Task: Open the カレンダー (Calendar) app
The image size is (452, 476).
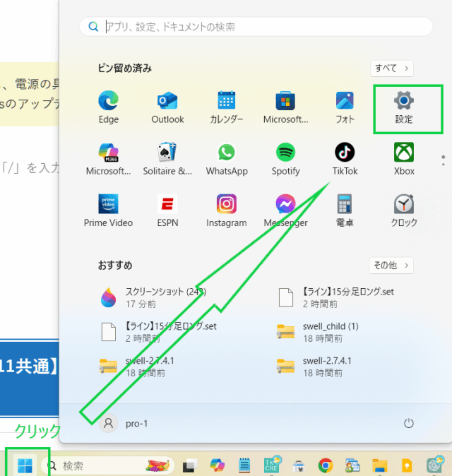Action: click(227, 107)
